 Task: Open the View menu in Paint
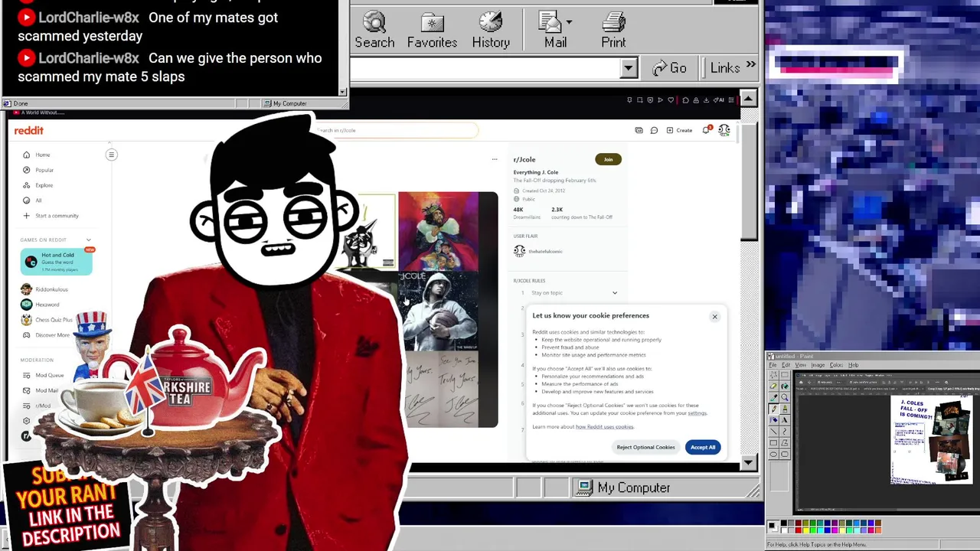point(801,365)
